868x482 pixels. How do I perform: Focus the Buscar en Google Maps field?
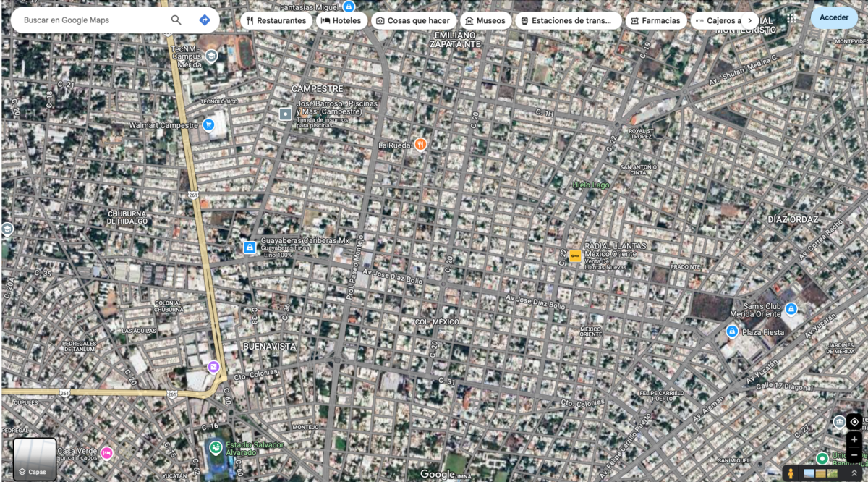click(x=90, y=20)
